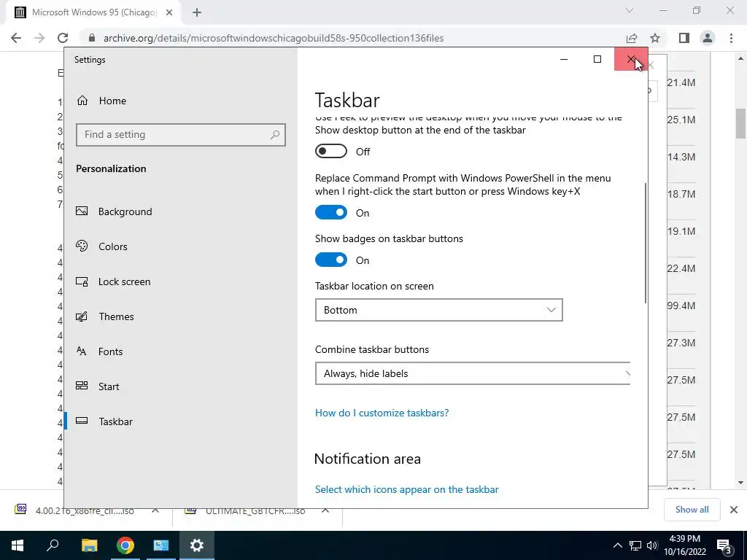The height and width of the screenshot is (560, 747).
Task: Open Taskbar location on screen dropdown
Action: [438, 310]
